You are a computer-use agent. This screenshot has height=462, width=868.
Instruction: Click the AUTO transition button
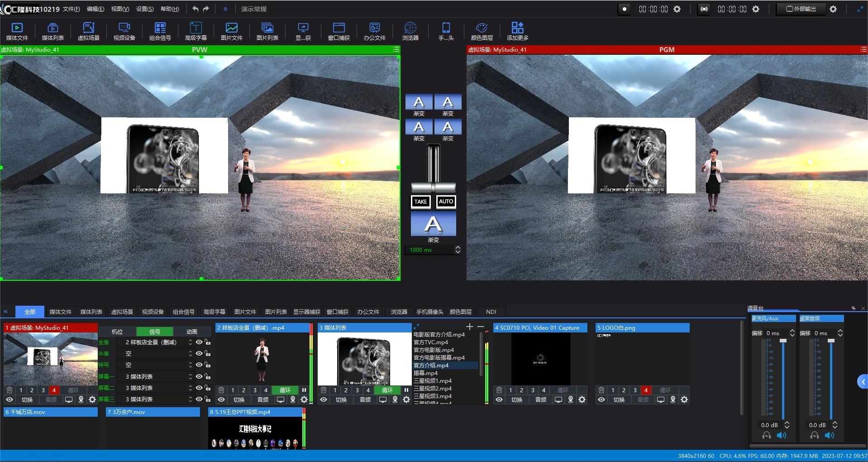coord(446,202)
